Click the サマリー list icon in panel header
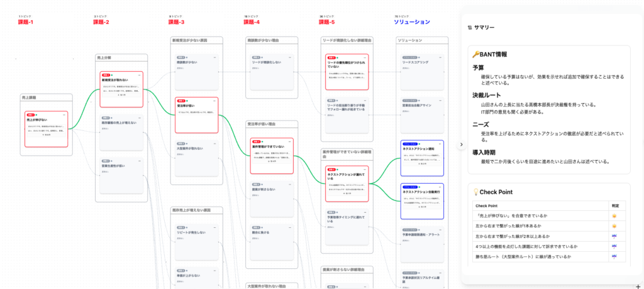 (x=469, y=28)
